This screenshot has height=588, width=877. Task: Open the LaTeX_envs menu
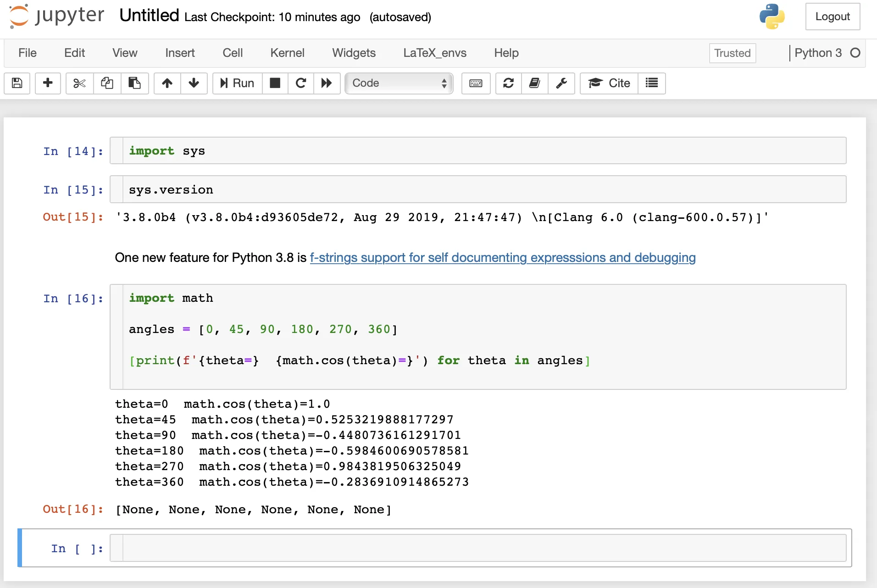coord(434,53)
